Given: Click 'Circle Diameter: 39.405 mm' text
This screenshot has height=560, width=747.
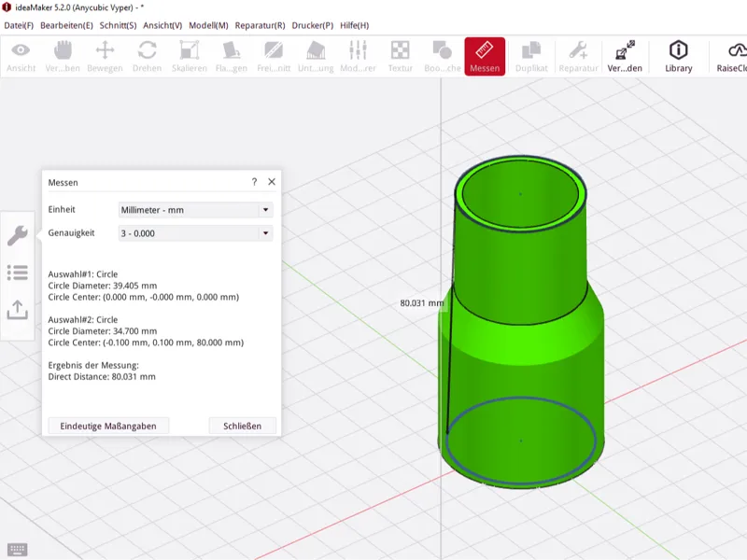Looking at the screenshot, I should coord(103,286).
